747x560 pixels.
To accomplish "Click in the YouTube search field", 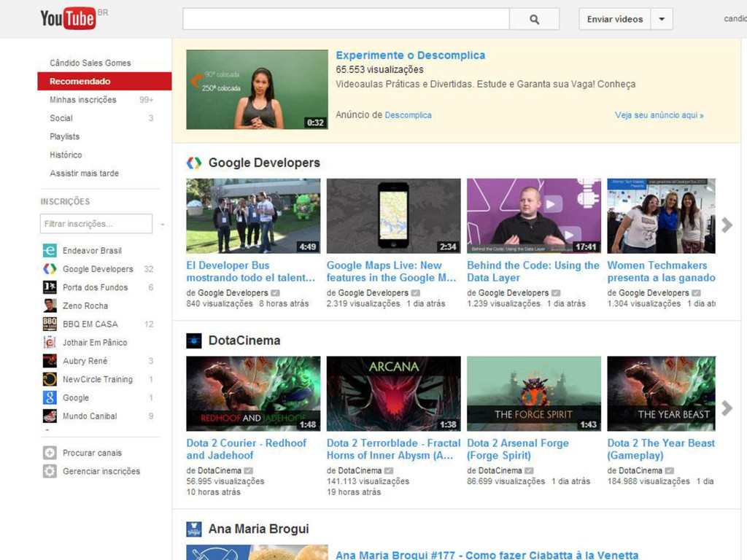I will pos(346,19).
